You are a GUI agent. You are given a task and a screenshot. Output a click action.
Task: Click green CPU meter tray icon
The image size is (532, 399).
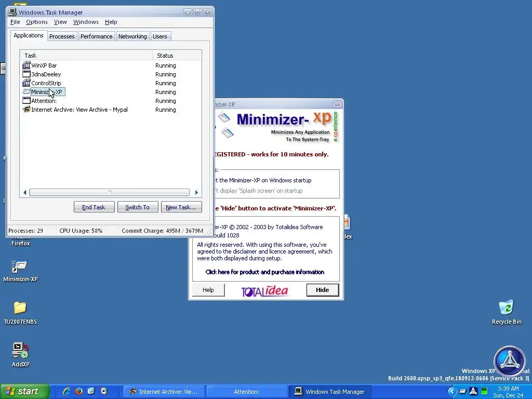point(484,392)
